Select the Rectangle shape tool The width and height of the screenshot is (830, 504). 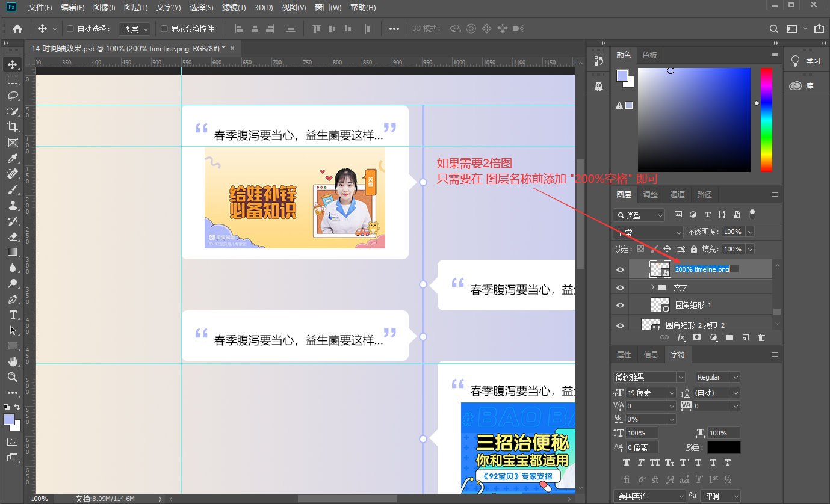[x=12, y=346]
